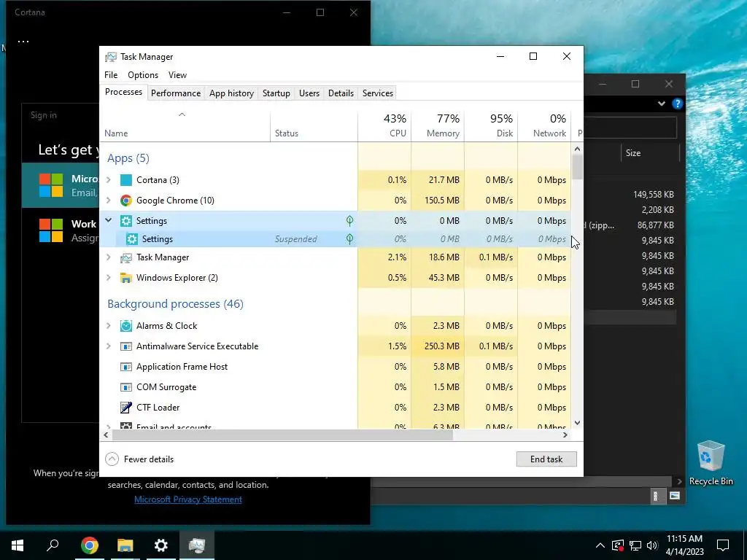Click the leaf icon on the Suspended Settings child row

click(x=349, y=239)
